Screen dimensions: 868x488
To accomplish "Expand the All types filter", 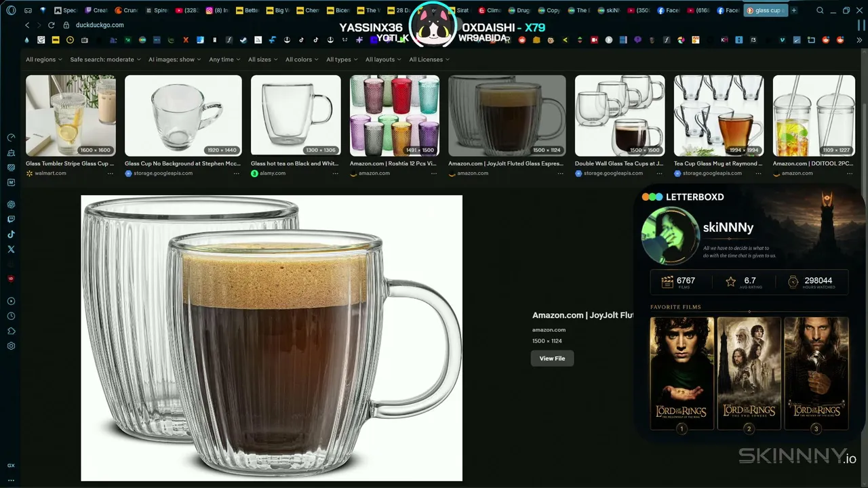I will (342, 60).
